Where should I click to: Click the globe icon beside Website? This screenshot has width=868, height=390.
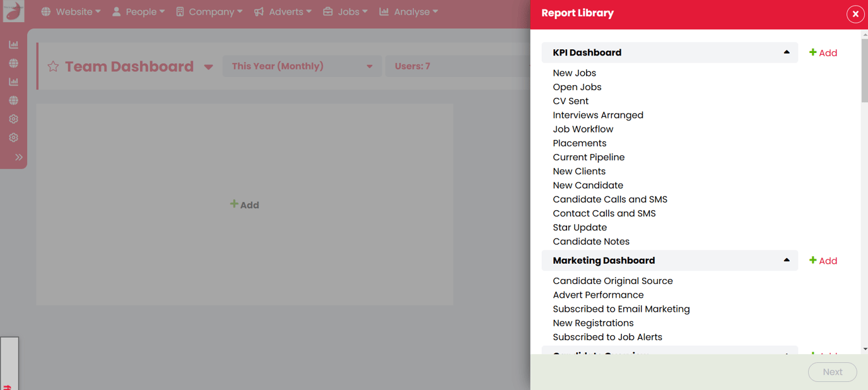tap(46, 12)
